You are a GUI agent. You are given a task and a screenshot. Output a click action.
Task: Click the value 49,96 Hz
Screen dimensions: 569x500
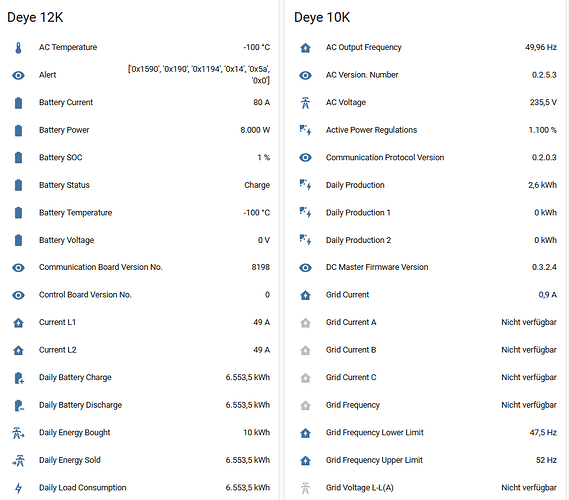coord(541,47)
